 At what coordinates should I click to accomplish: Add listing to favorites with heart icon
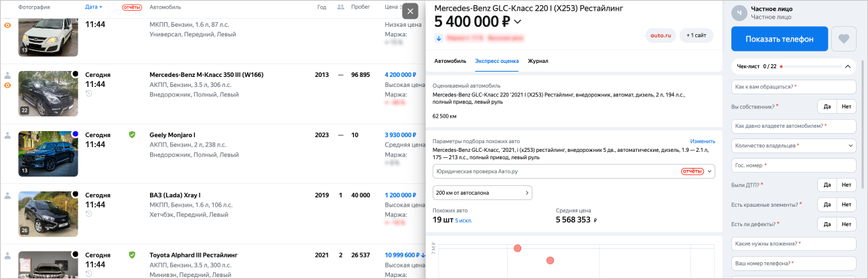click(843, 39)
